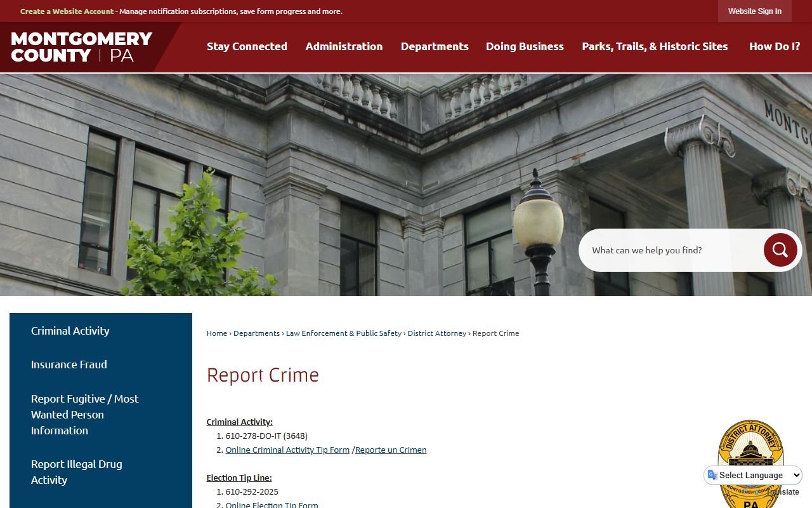Image resolution: width=812 pixels, height=508 pixels.
Task: Open the Administration menu
Action: pos(344,46)
